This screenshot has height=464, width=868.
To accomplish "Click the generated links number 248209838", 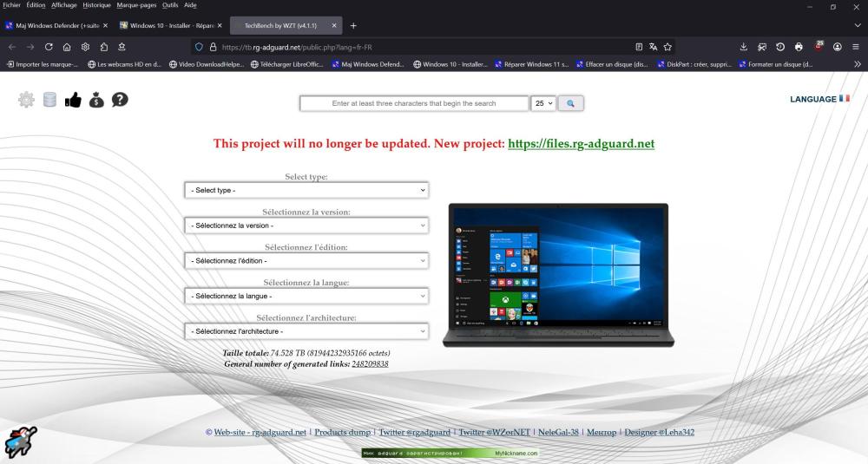I will (370, 364).
